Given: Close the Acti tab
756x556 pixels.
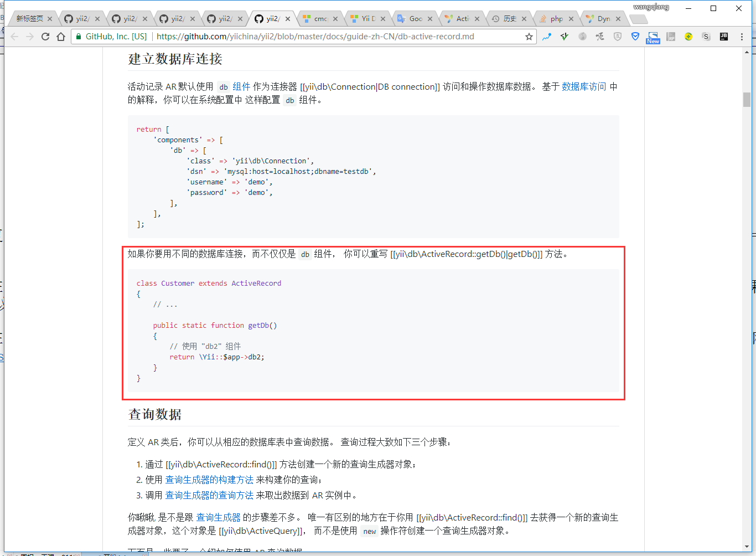Looking at the screenshot, I should coord(477,19).
